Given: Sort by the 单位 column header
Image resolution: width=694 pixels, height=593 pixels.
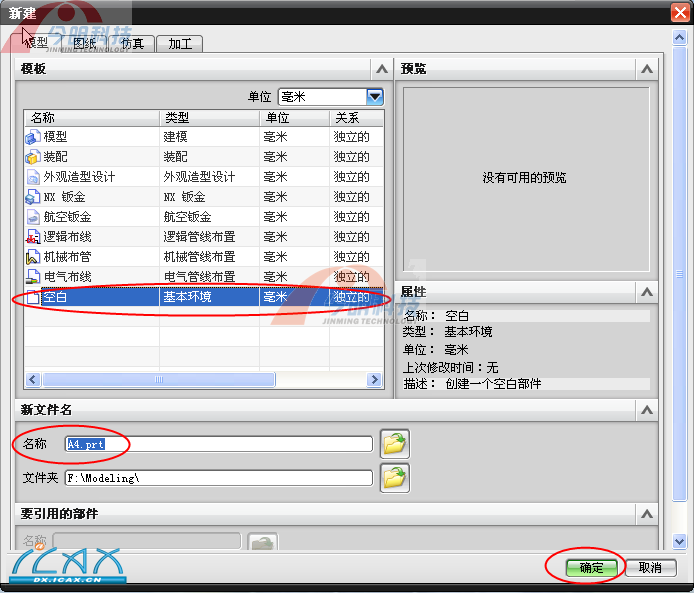Looking at the screenshot, I should coord(295,118).
